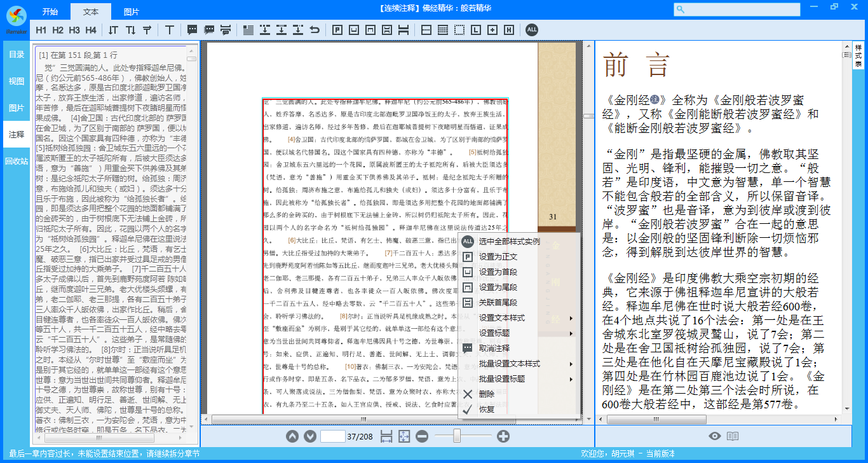This screenshot has width=868, height=463.
Task: Click the H3 heading button
Action: pyautogui.click(x=74, y=30)
